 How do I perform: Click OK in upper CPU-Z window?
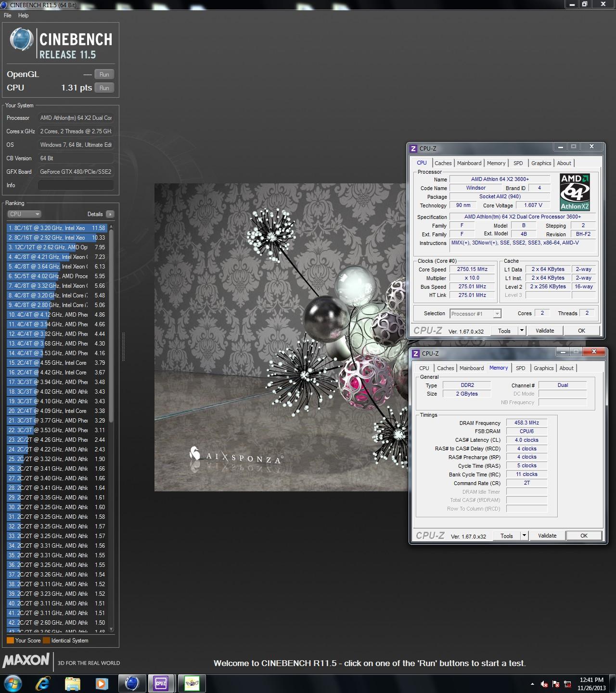pos(581,331)
